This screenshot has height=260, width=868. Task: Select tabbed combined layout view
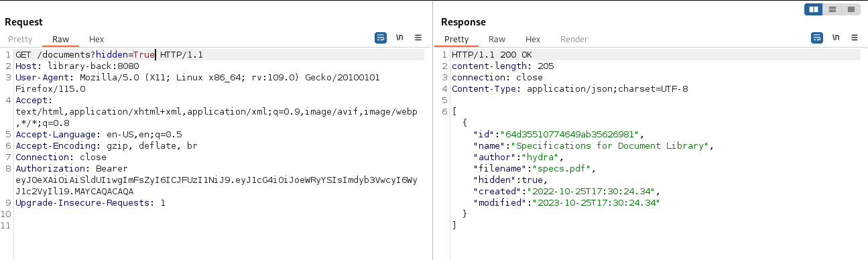[x=851, y=9]
